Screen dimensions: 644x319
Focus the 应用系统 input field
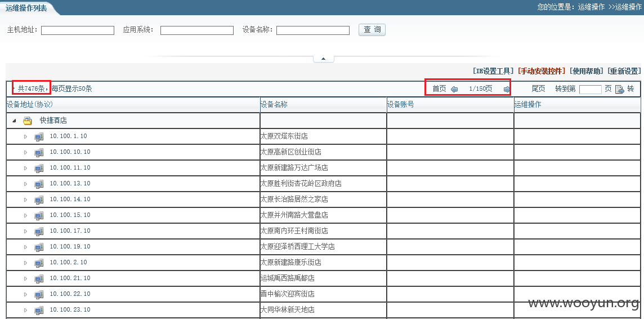pyautogui.click(x=196, y=30)
